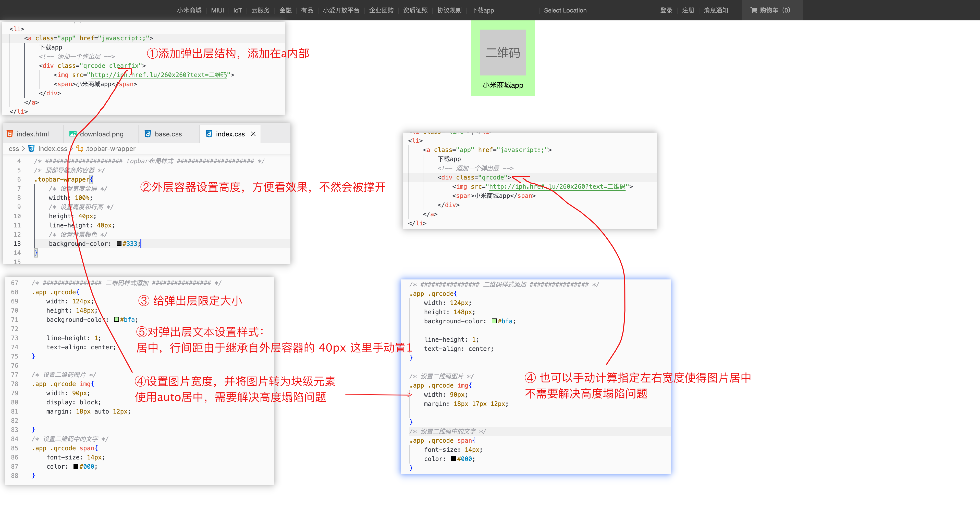Click line number 13 in the gutter

point(17,243)
